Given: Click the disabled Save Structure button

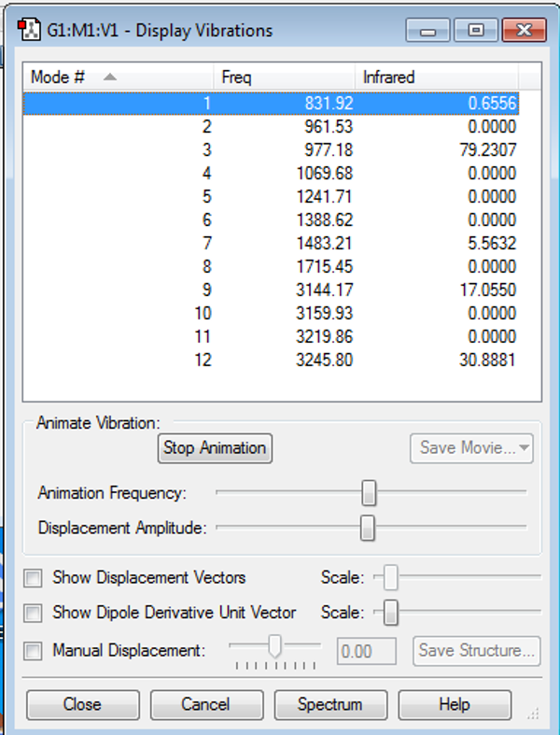Looking at the screenshot, I should pos(477,651).
